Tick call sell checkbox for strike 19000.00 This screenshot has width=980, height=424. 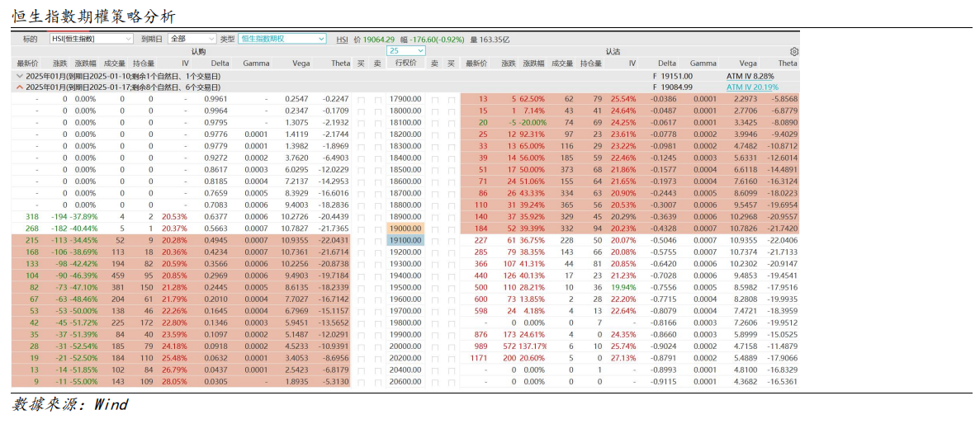[x=378, y=228]
